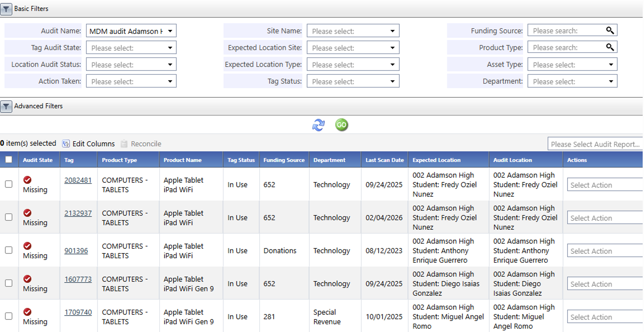Check the row checkbox for tag 901396
Screen dimensions: 644x332
pyautogui.click(x=9, y=250)
